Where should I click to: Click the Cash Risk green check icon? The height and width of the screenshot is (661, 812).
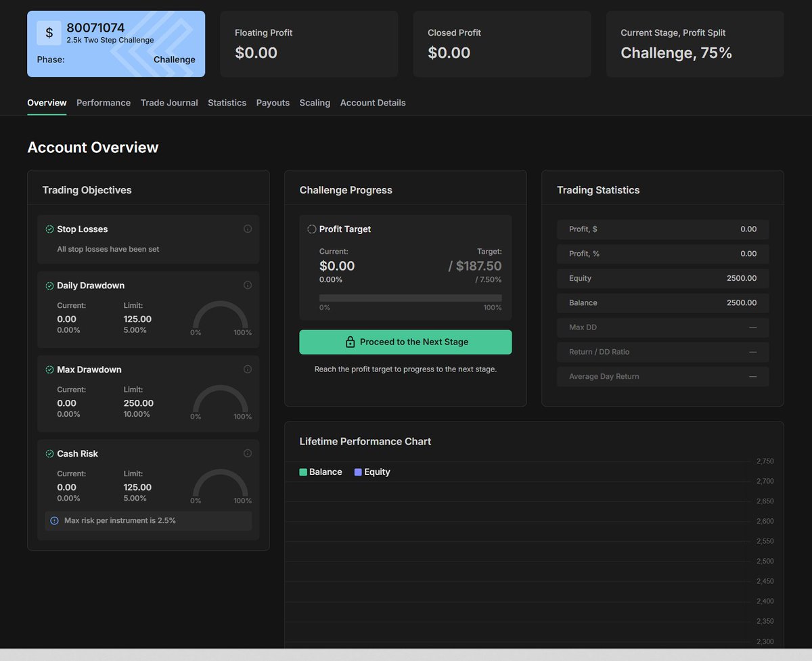tap(49, 454)
